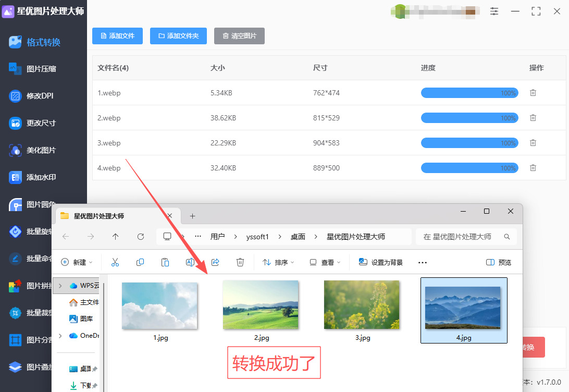Click the Copy icon in Explorer toolbar
Viewport: 569px width, 392px height.
coord(140,262)
